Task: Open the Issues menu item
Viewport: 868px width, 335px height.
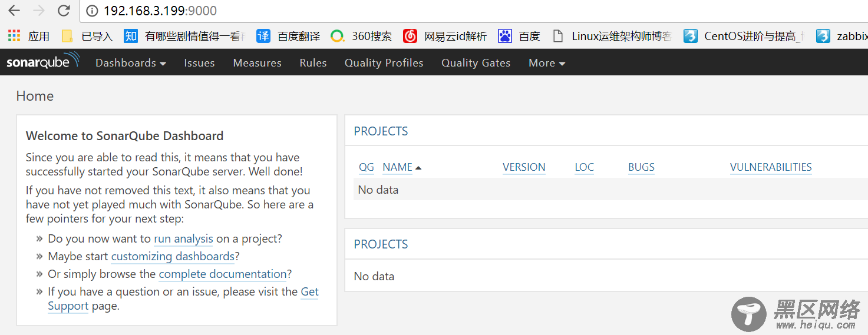Action: pyautogui.click(x=199, y=63)
